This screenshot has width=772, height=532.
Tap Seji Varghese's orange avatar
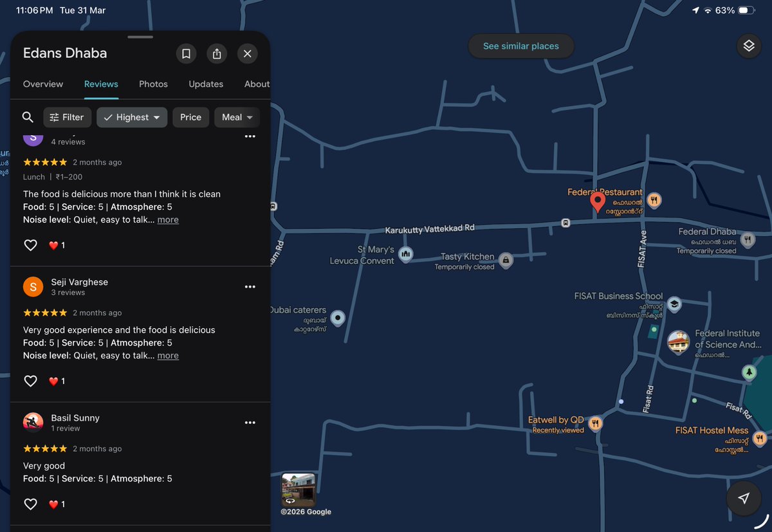[x=33, y=287]
